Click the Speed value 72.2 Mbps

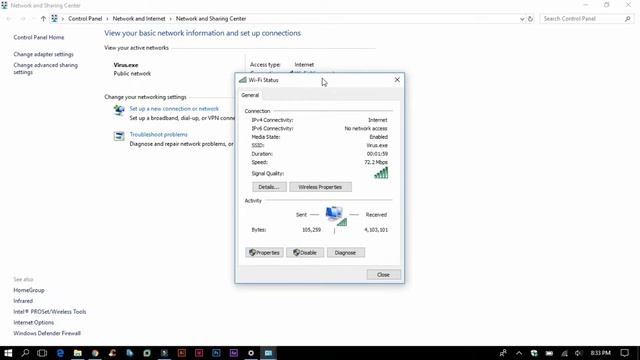376,162
